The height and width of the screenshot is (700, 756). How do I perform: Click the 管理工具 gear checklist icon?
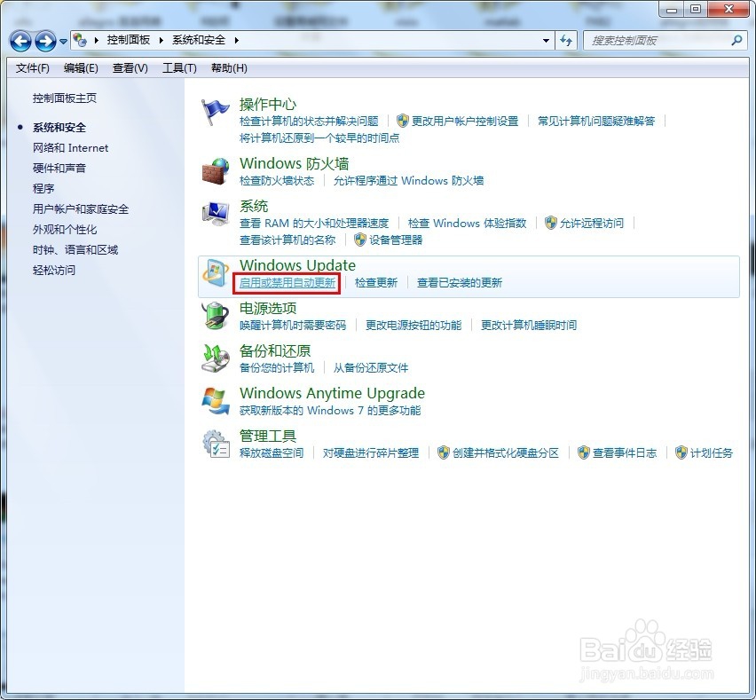click(216, 444)
